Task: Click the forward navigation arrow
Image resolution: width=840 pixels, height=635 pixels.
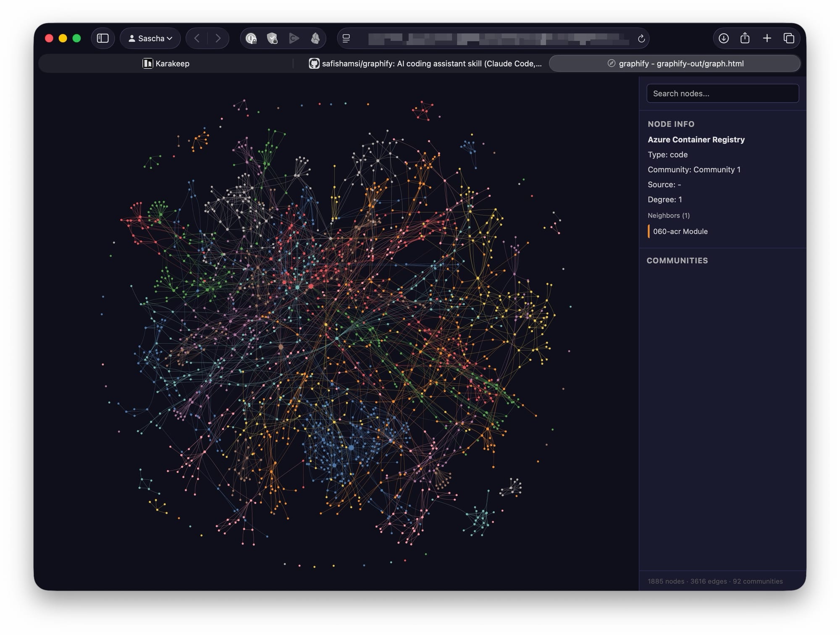Action: tap(218, 38)
